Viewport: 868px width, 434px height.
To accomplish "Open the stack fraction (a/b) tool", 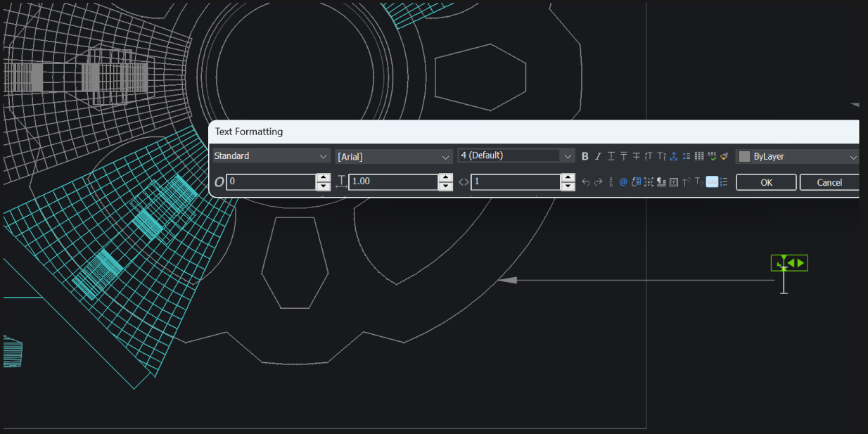I will point(611,181).
